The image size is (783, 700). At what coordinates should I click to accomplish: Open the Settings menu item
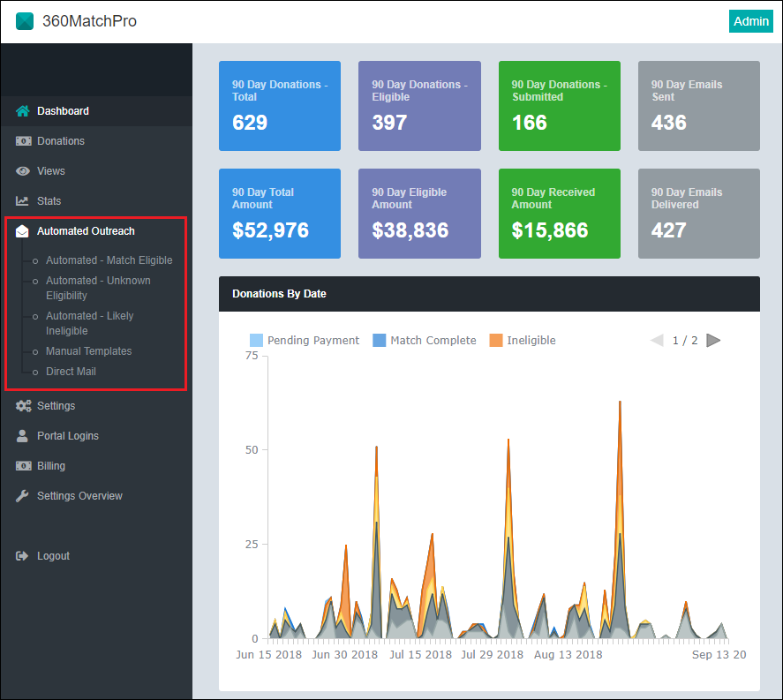point(96,406)
